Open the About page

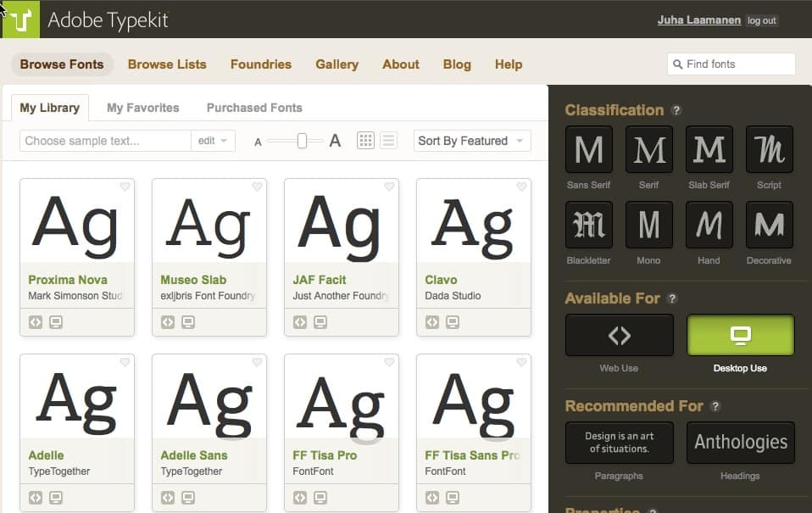401,64
